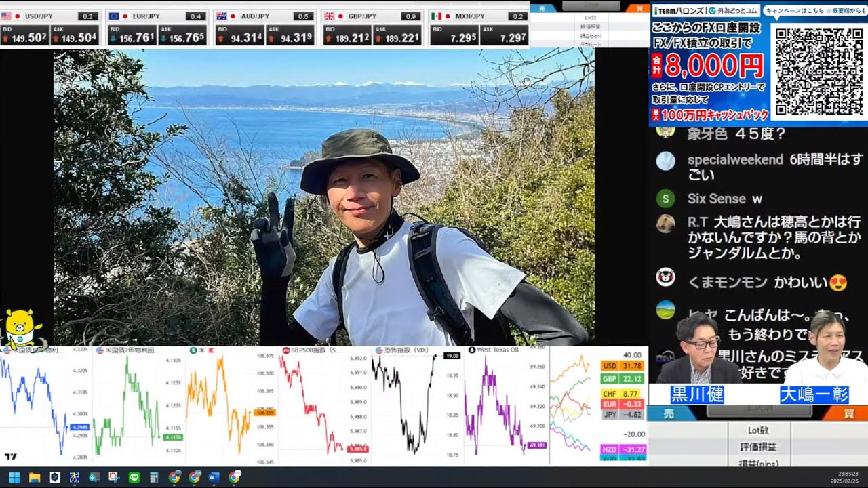Screen dimensions: 868x488
Task: Launch File Explorer from the taskbar
Action: tap(35, 477)
